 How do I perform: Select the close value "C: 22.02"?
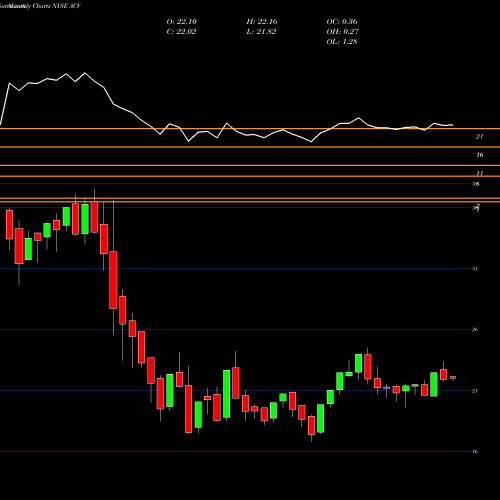181,32
